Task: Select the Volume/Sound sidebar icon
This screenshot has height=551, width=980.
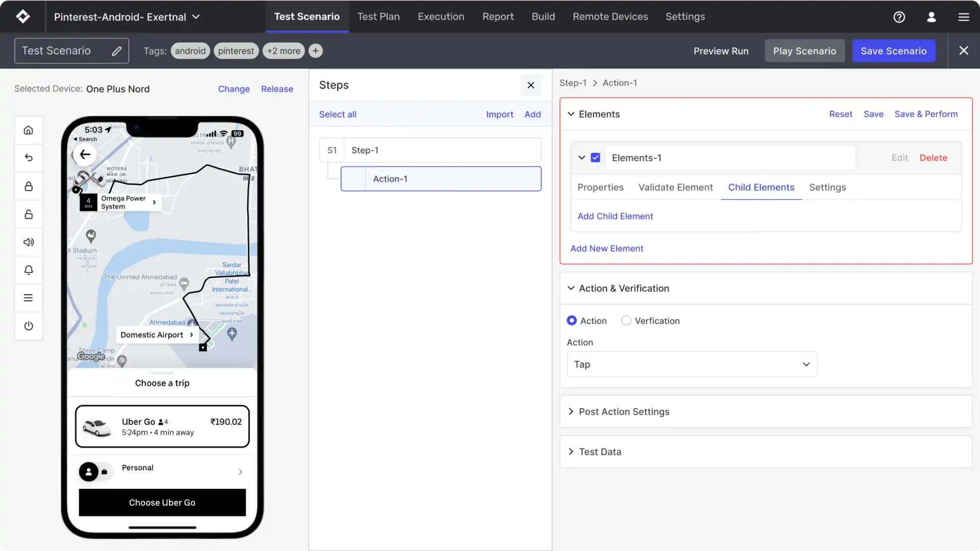Action: pos(28,242)
